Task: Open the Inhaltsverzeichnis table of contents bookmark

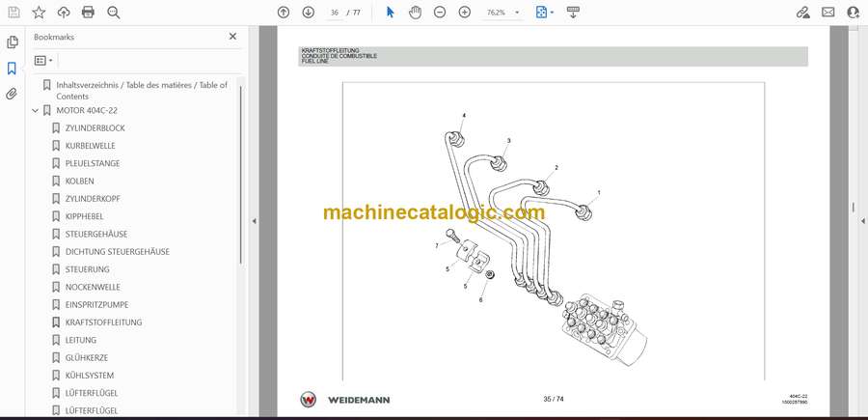Action: (142, 91)
